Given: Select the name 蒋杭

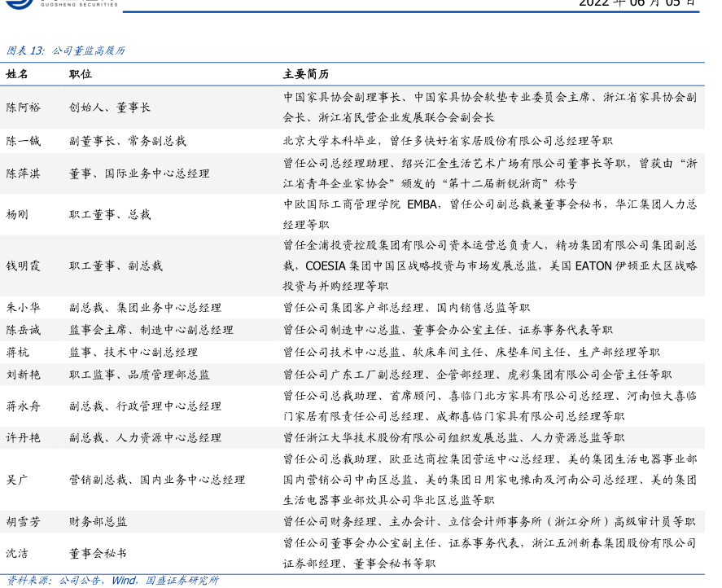Looking at the screenshot, I should click(x=17, y=352).
